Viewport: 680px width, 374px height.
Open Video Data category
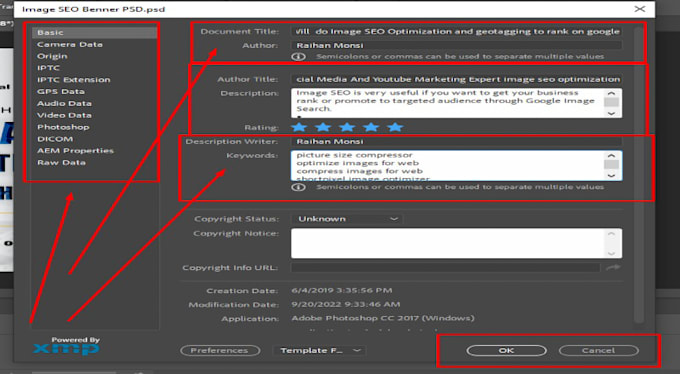(x=64, y=115)
